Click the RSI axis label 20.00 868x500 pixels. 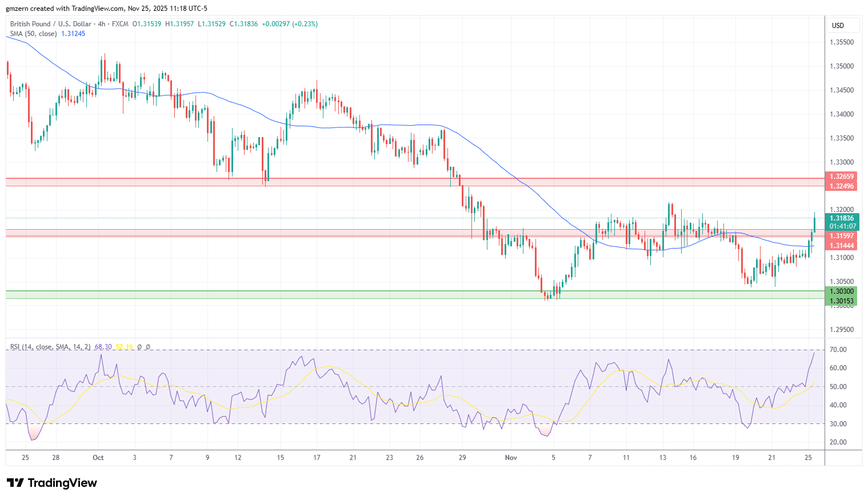838,442
